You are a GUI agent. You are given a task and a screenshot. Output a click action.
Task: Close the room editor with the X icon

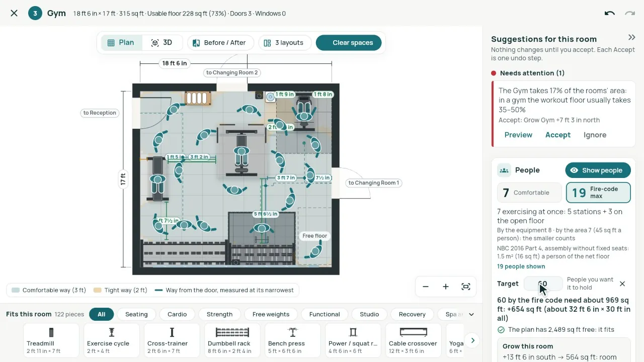14,13
